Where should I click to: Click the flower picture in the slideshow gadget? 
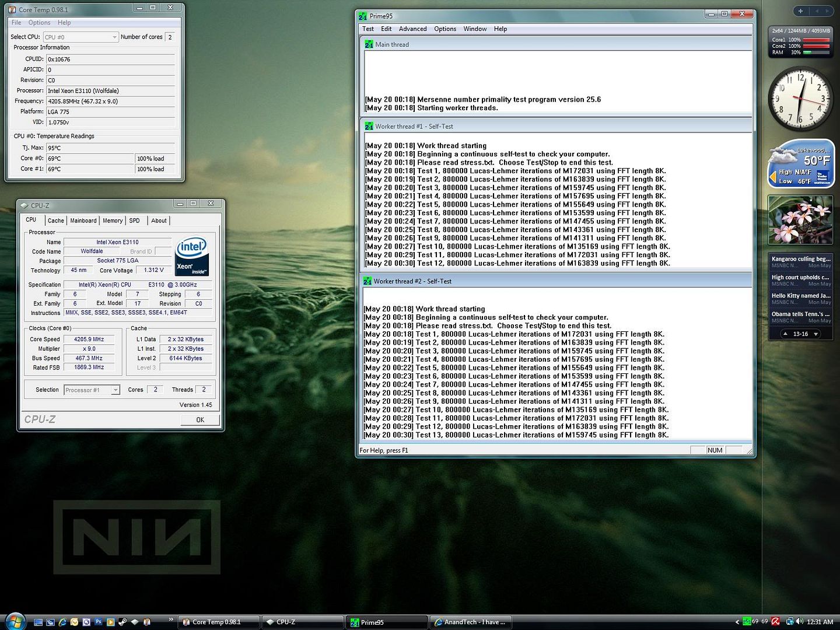coord(800,220)
